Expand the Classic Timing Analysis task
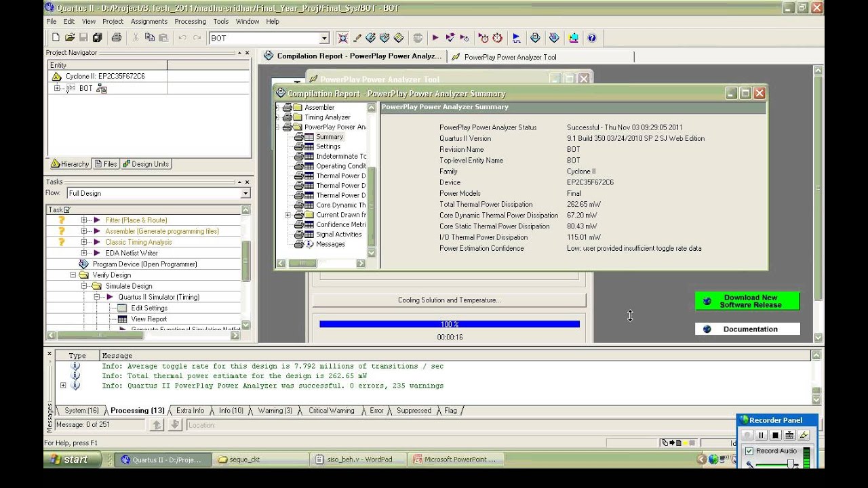Image resolution: width=868 pixels, height=488 pixels. click(x=84, y=242)
